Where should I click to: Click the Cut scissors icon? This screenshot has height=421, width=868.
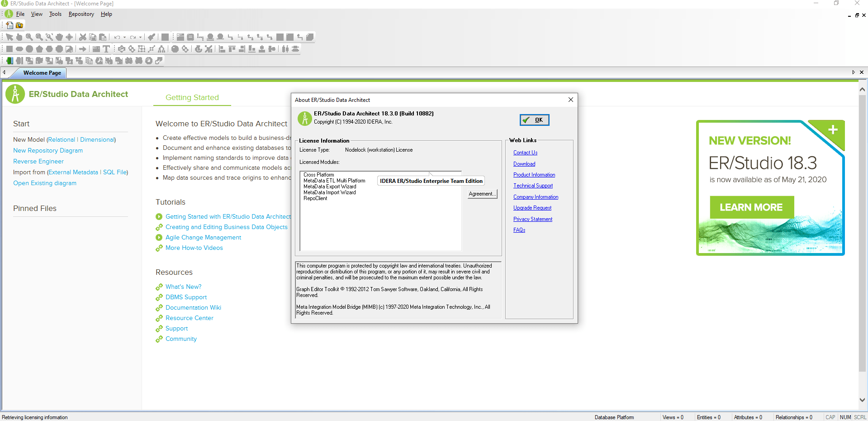(83, 37)
